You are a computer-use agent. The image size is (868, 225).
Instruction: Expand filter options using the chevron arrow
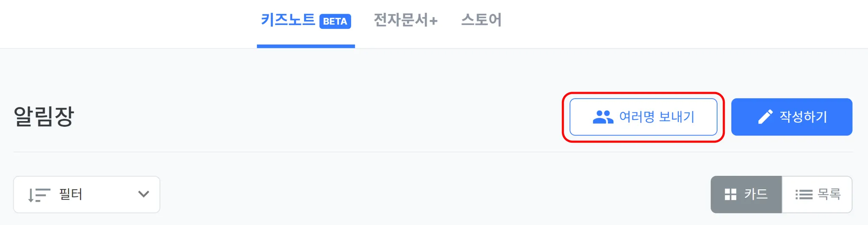(144, 194)
